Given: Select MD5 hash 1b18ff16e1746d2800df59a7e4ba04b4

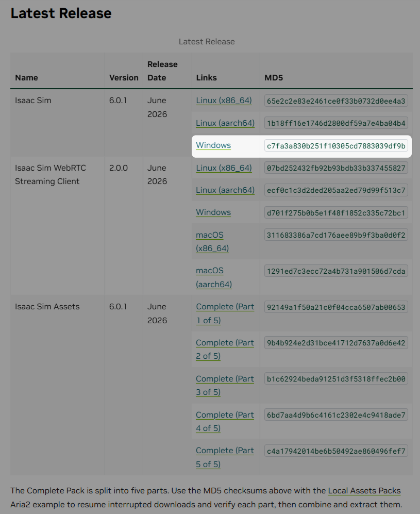Looking at the screenshot, I should point(336,123).
